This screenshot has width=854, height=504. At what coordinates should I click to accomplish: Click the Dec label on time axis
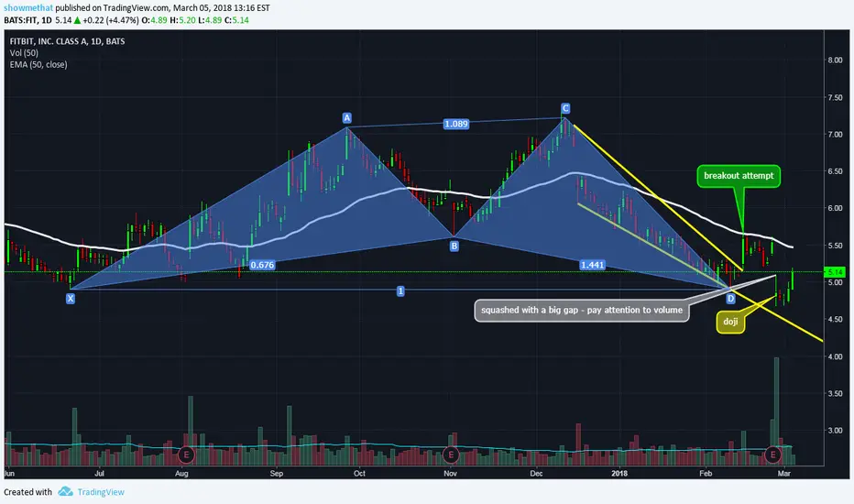[536, 473]
